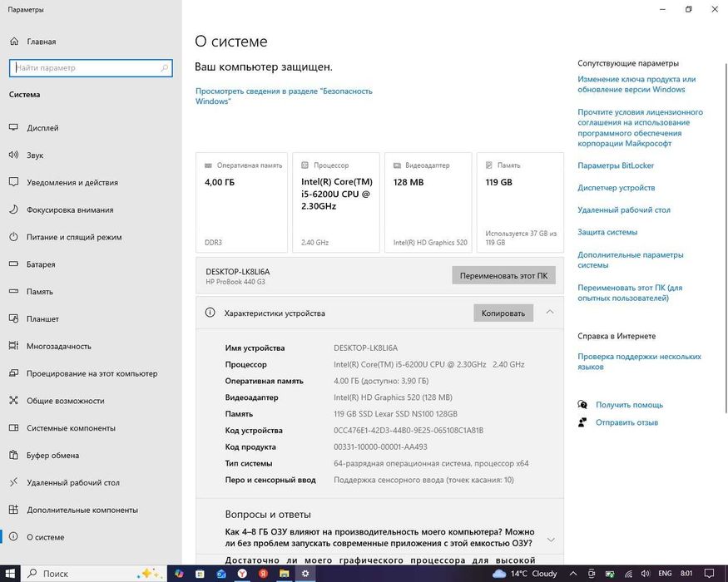This screenshot has width=728, height=582.
Task: Open Windows Security details link
Action: [x=284, y=96]
